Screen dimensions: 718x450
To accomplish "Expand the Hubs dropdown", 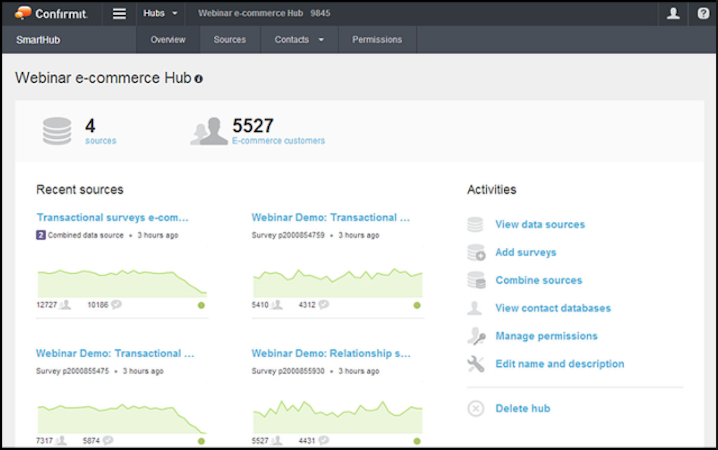I will 160,13.
